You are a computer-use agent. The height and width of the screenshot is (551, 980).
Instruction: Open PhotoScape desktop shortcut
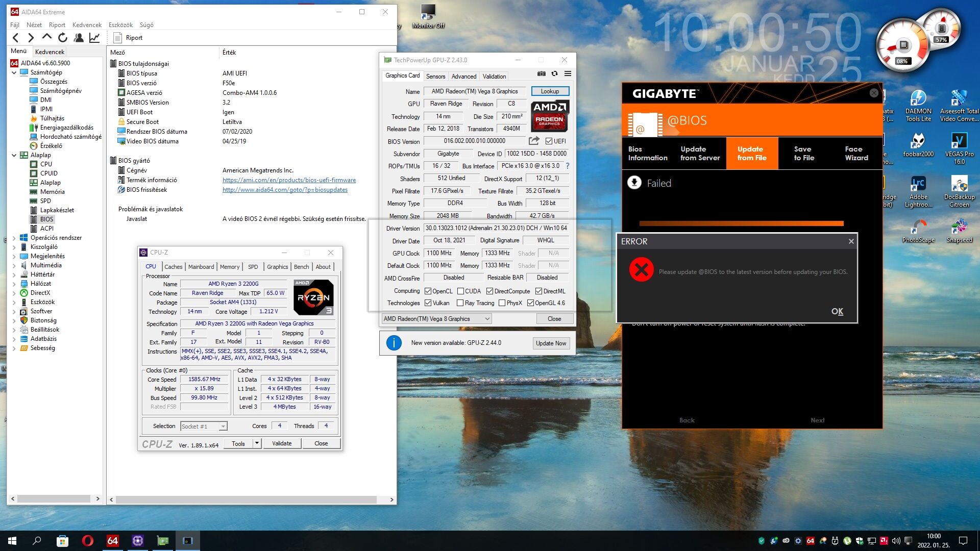(918, 231)
